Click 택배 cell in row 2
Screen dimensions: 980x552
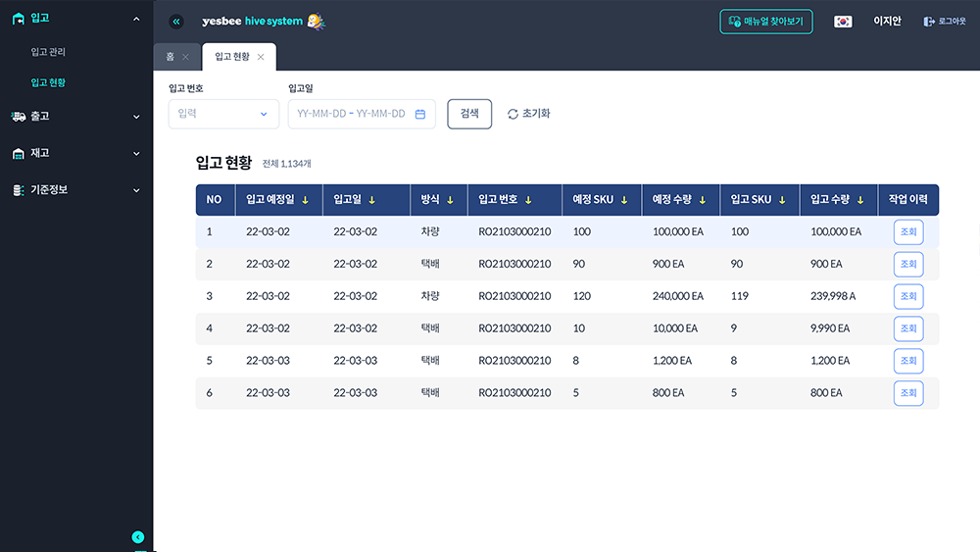coord(430,265)
